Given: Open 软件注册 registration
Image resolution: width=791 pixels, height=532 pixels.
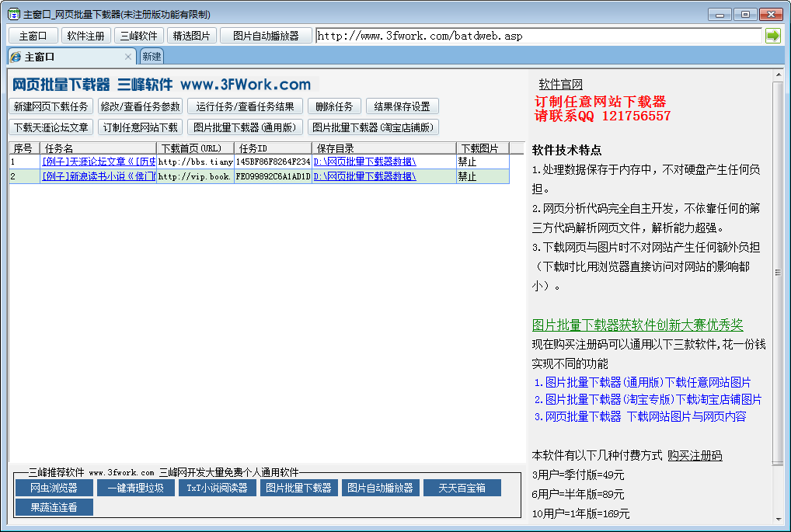Looking at the screenshot, I should (x=85, y=36).
